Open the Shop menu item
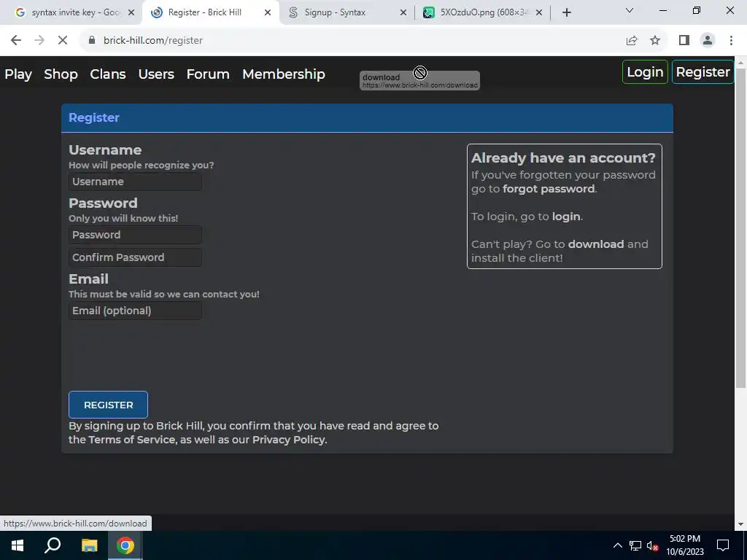747x560 pixels. pos(61,74)
